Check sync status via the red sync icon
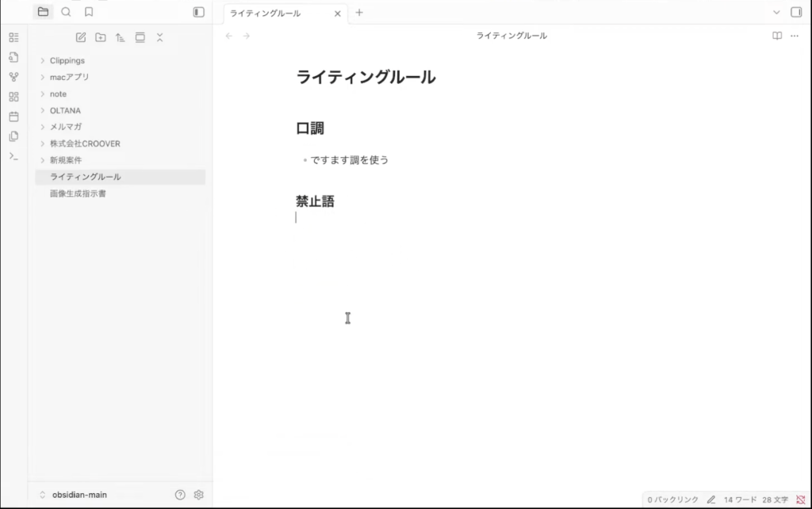Image resolution: width=812 pixels, height=509 pixels. [x=799, y=499]
